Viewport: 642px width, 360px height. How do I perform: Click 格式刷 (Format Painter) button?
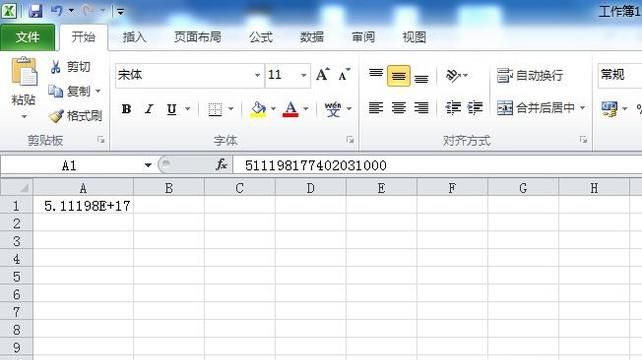tap(75, 116)
